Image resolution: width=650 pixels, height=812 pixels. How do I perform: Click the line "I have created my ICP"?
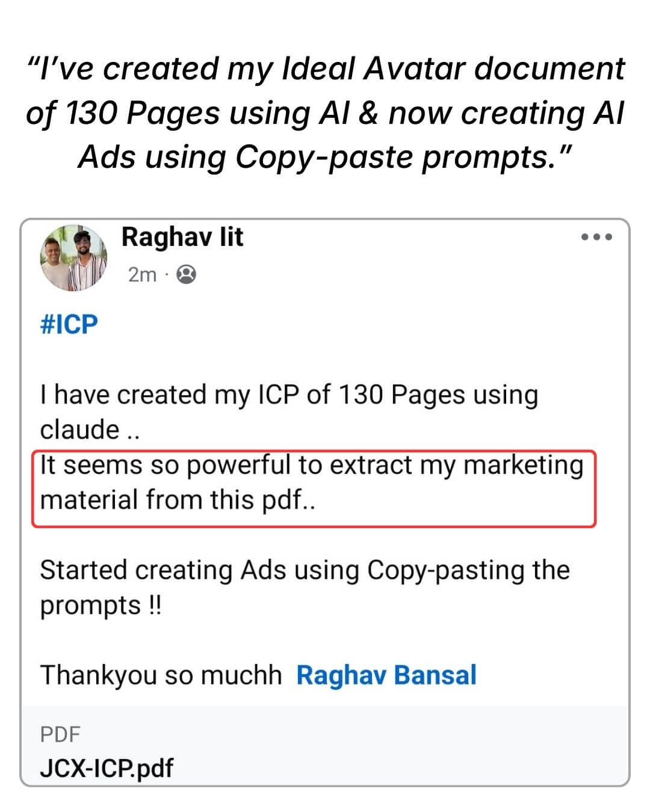(289, 395)
